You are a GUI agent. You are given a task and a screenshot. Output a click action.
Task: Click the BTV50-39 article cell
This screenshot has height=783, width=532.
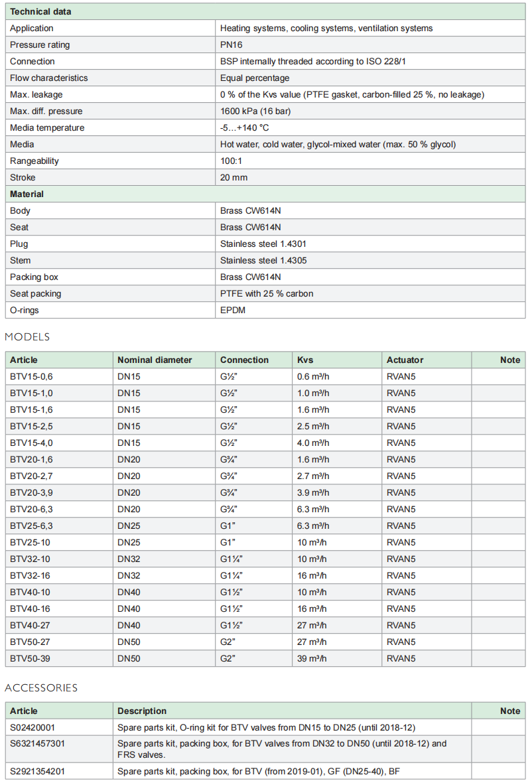click(x=30, y=659)
